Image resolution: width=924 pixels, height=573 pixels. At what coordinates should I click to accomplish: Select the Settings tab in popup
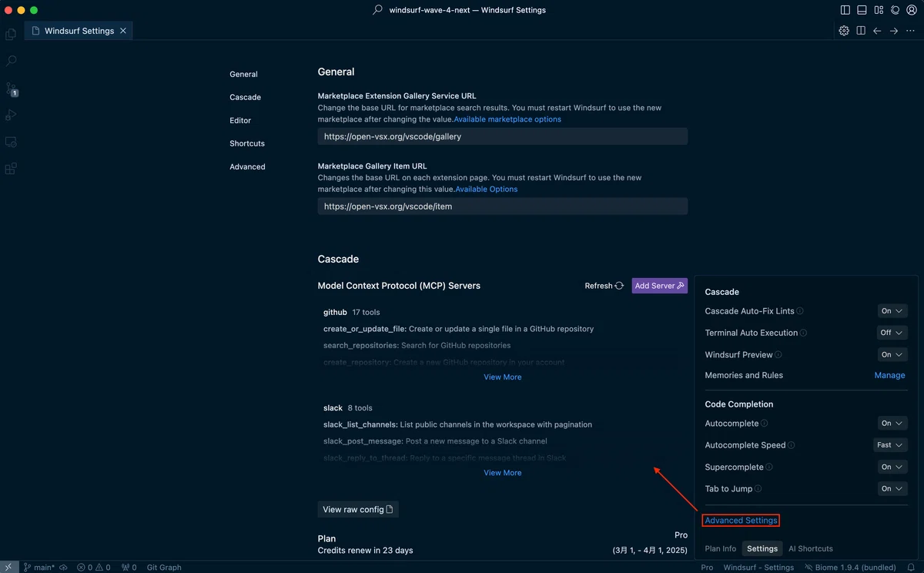pos(762,548)
